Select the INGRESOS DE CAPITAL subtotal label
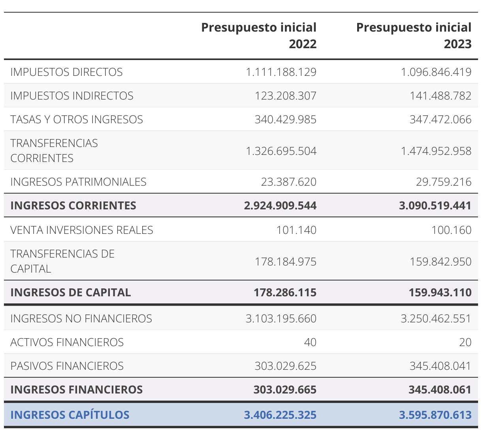The width and height of the screenshot is (482, 448). (x=70, y=292)
